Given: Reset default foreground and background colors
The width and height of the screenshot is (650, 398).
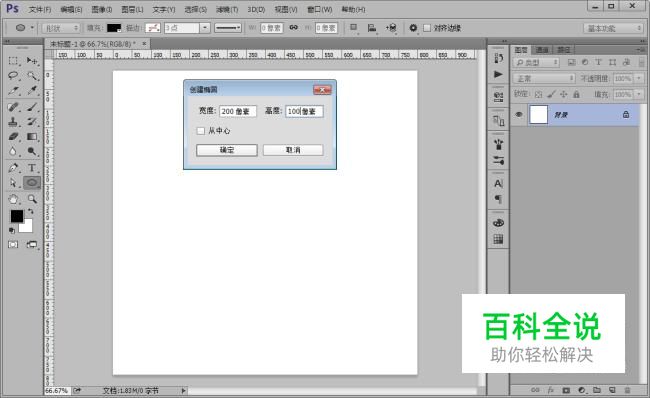Looking at the screenshot, I should [12, 230].
